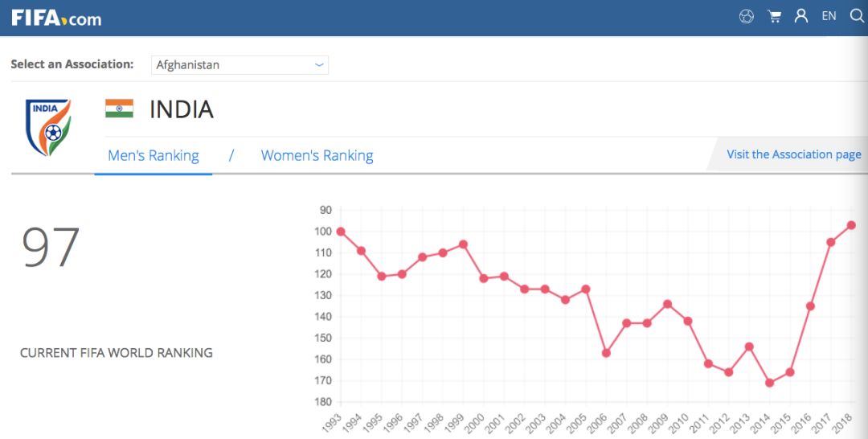
Task: Open the shopping cart
Action: pos(774,16)
